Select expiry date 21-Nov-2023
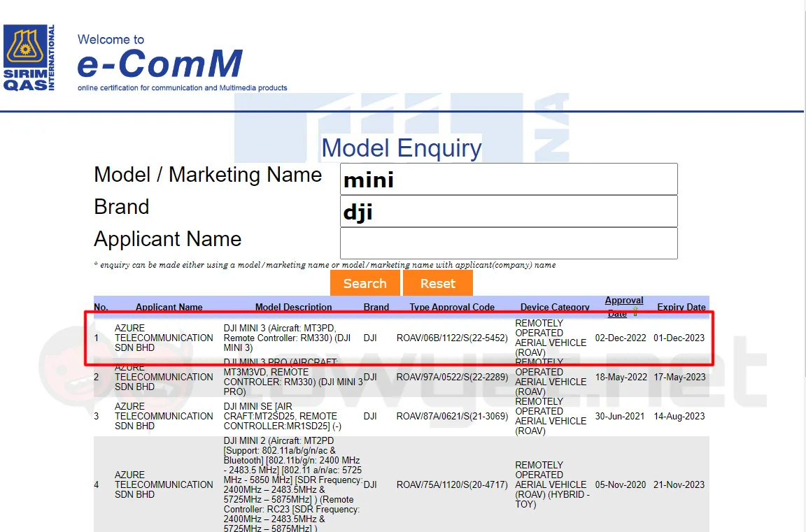Image resolution: width=806 pixels, height=532 pixels. click(x=679, y=484)
